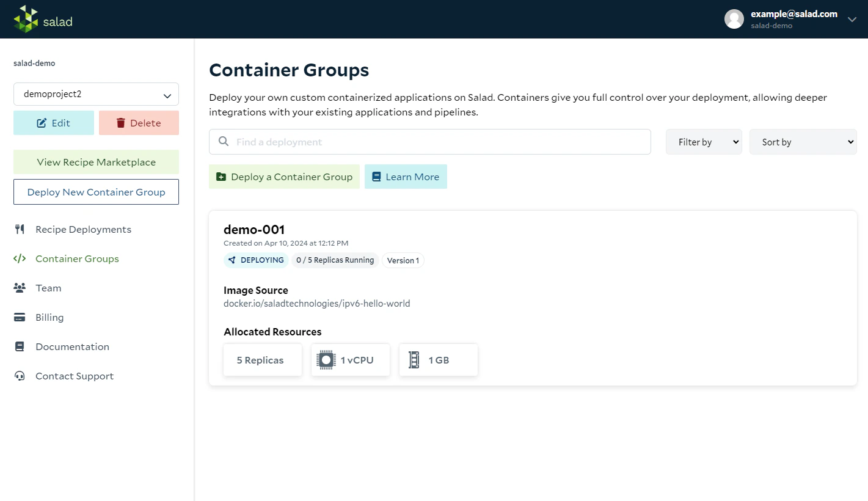868x501 pixels.
Task: Click the Edit project button
Action: point(54,123)
